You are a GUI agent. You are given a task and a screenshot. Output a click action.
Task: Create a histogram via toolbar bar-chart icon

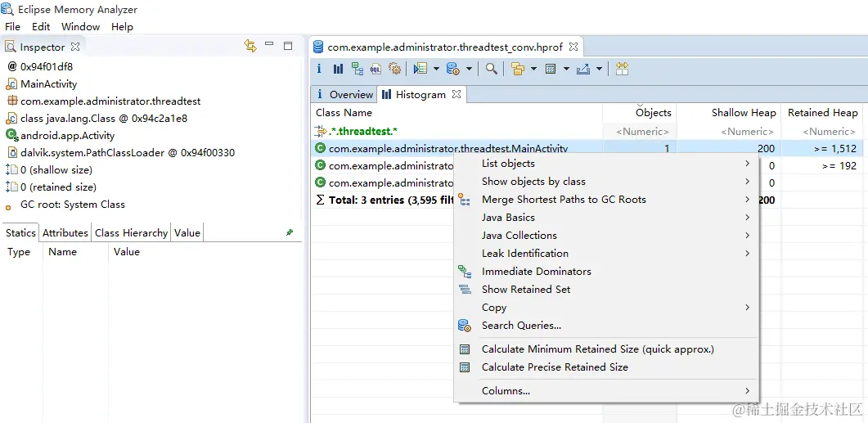338,69
